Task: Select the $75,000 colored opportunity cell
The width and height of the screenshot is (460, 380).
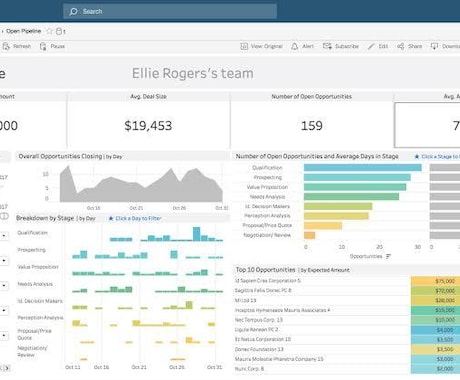Action: [x=435, y=281]
